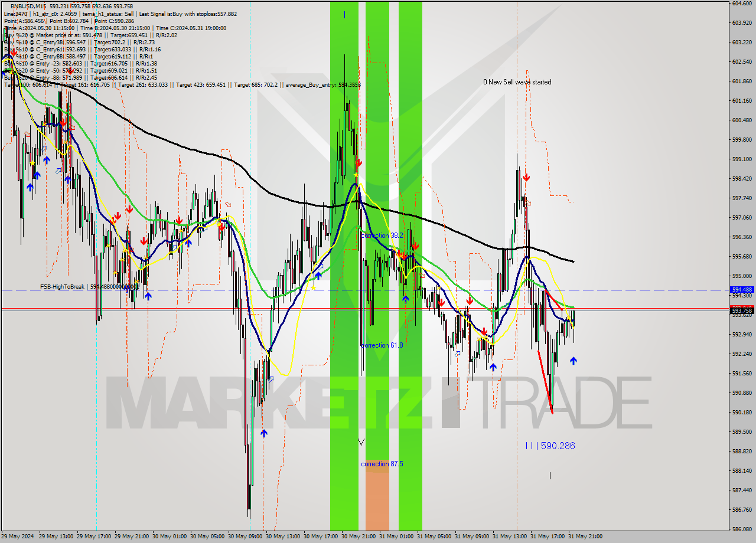The width and height of the screenshot is (756, 543).
Task: Click the 595.680 price axis value
Action: [x=741, y=257]
